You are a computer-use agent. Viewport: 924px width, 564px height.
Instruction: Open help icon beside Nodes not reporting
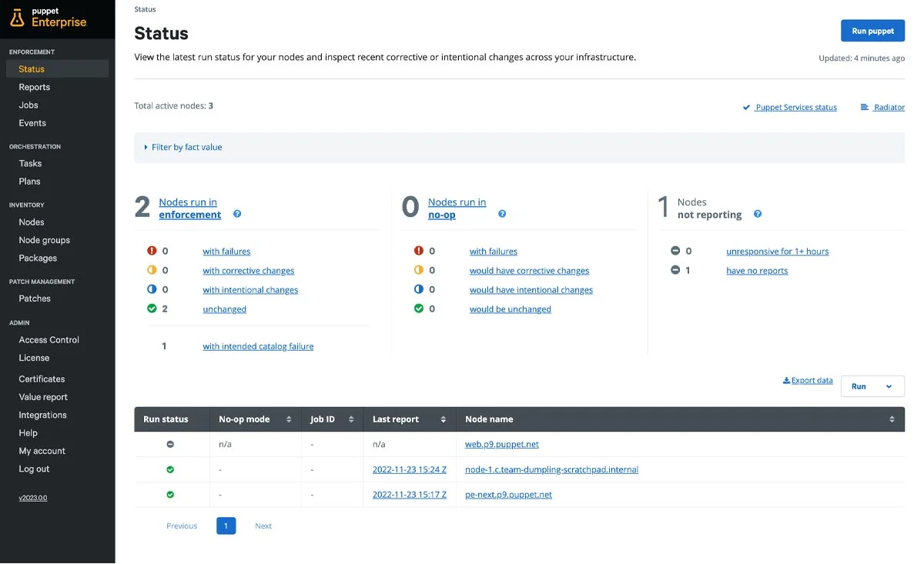[x=758, y=214]
